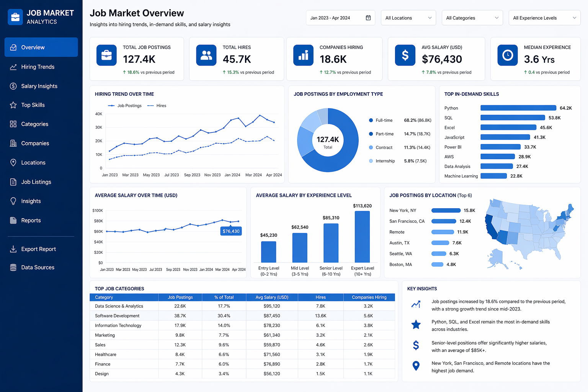Open the All Experience Levels dropdown
The image size is (588, 392).
544,18
